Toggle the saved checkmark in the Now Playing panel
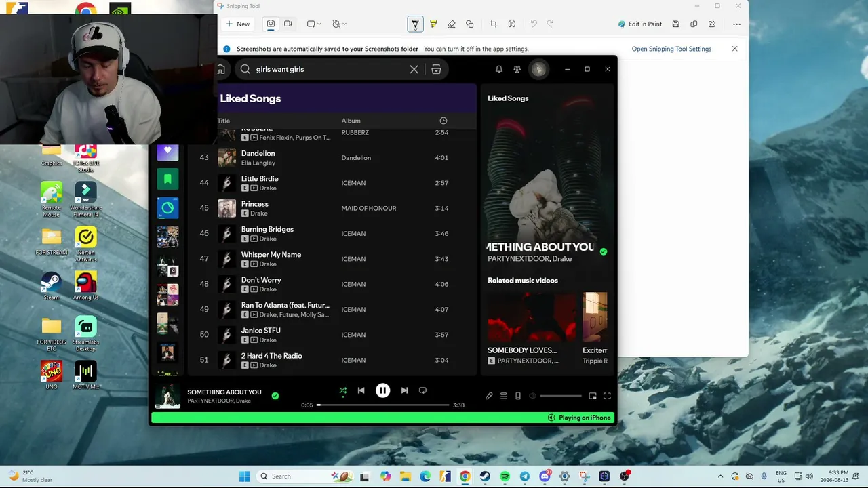This screenshot has height=488, width=868. [604, 251]
